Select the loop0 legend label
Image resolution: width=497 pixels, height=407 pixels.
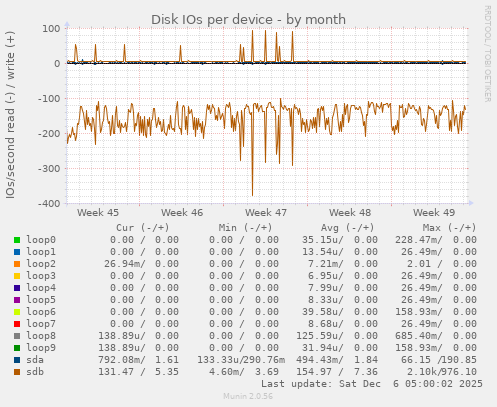[x=41, y=240]
